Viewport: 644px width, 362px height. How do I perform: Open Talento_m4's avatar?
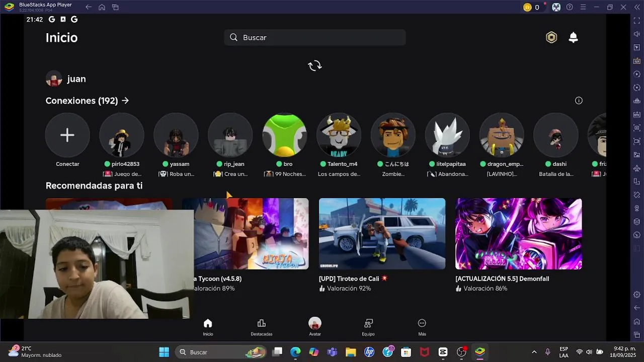(339, 135)
